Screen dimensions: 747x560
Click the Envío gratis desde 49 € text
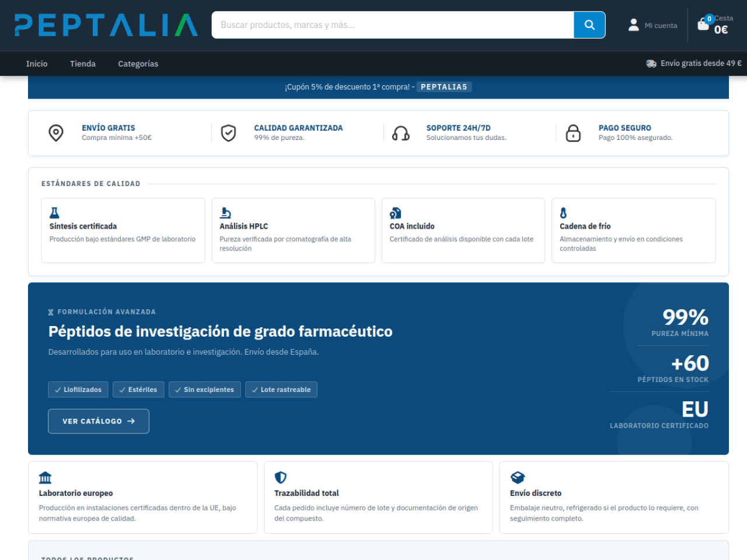(701, 64)
